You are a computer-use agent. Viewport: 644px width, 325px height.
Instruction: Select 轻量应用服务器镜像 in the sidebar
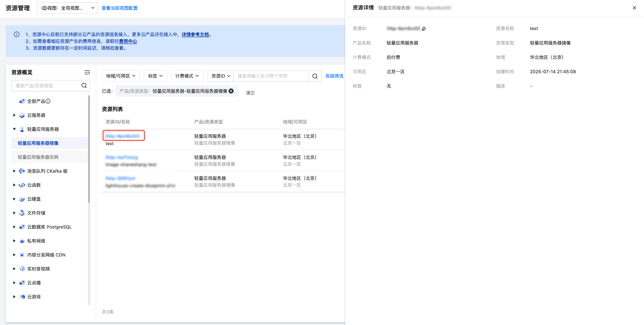[x=38, y=143]
